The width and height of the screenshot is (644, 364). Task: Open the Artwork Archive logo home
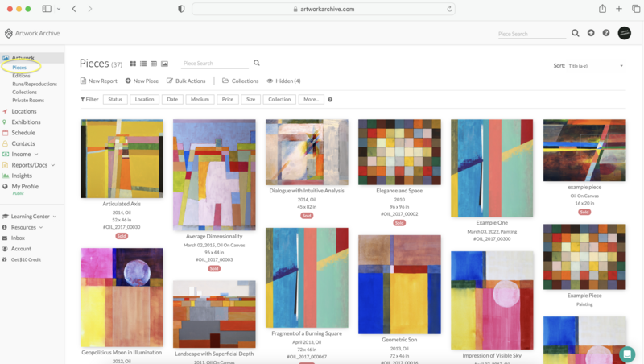coord(32,33)
